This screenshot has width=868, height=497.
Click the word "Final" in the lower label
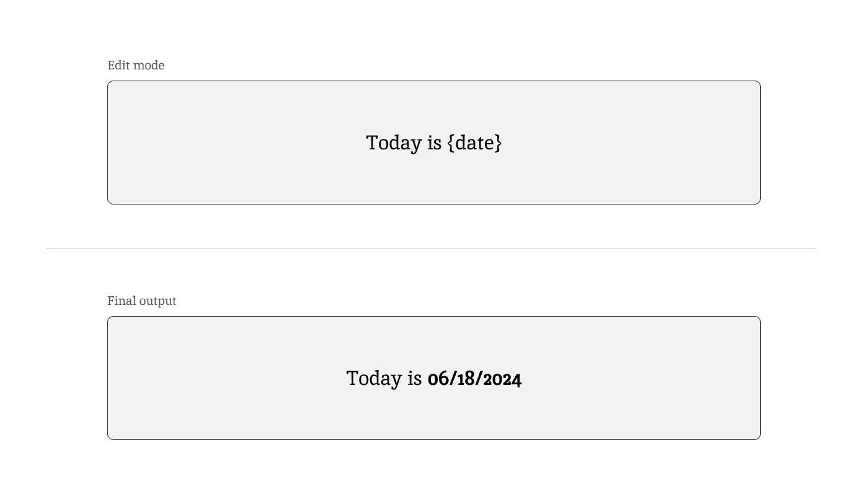click(122, 301)
